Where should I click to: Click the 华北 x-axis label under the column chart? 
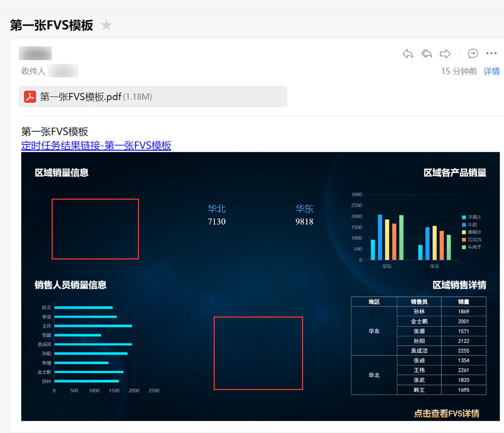click(x=435, y=266)
